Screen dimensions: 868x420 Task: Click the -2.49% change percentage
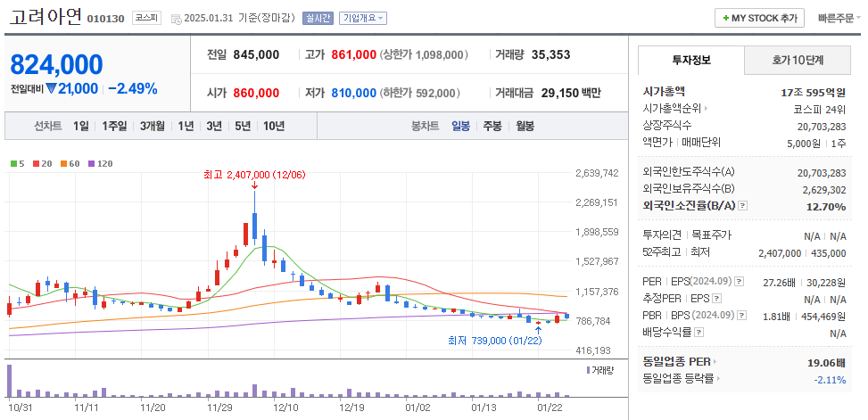[x=133, y=89]
